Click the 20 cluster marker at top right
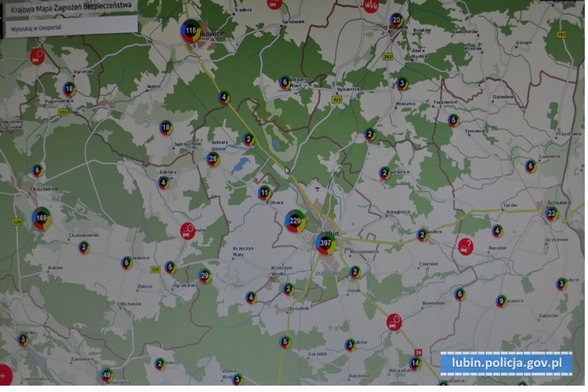This screenshot has height=392, width=588. click(x=397, y=20)
